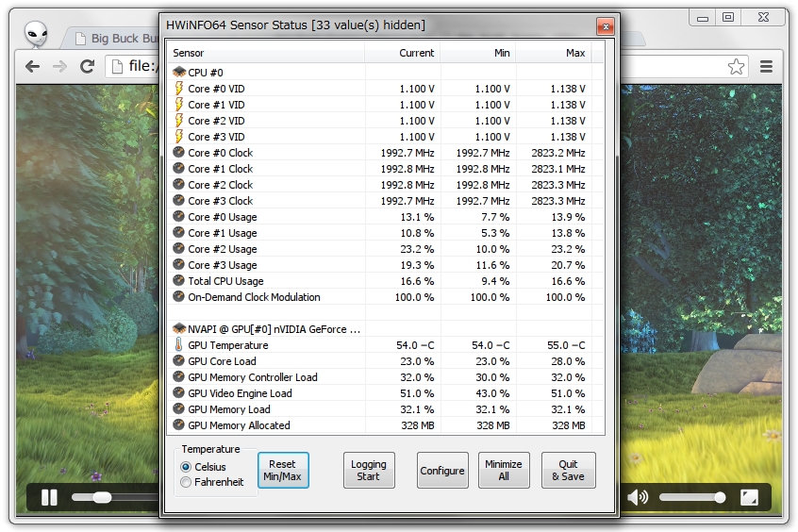The width and height of the screenshot is (798, 532).
Task: Click the Core #2 Clock gauge icon
Action: (178, 184)
